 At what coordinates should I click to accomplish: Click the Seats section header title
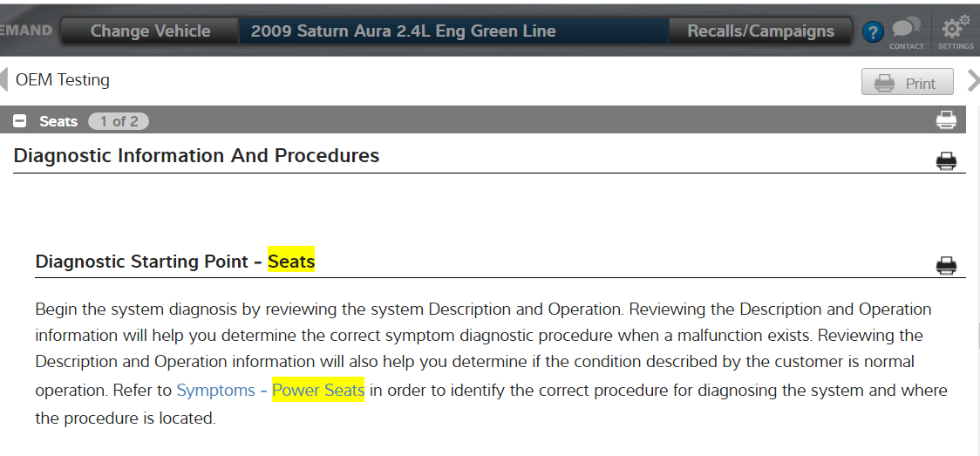[58, 121]
